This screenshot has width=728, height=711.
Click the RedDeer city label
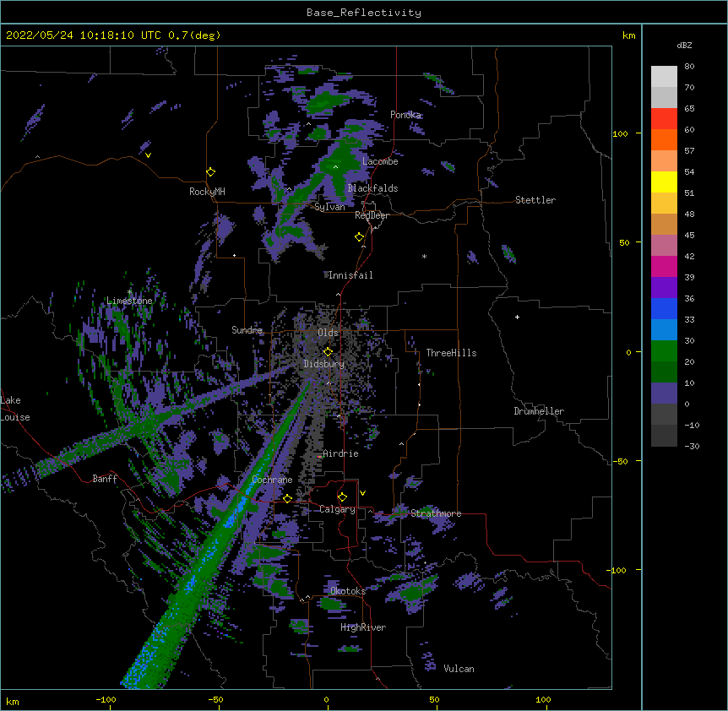click(x=372, y=215)
